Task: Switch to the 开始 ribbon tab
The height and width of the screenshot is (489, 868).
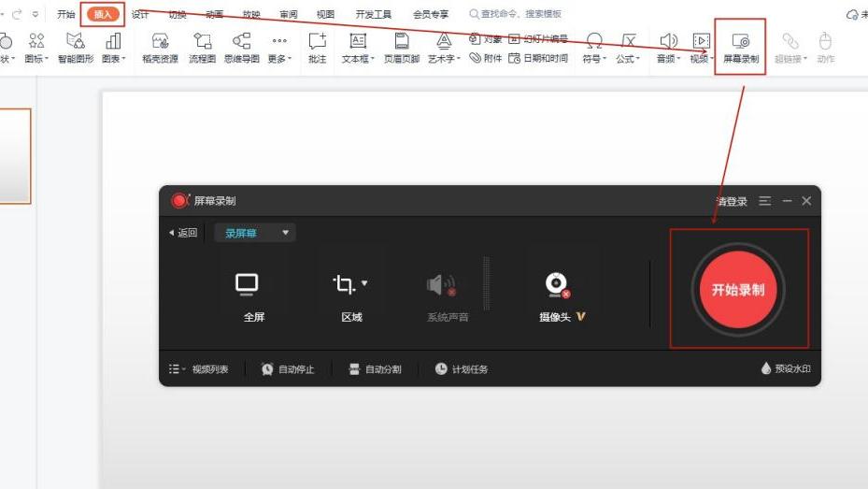Action: coord(66,14)
